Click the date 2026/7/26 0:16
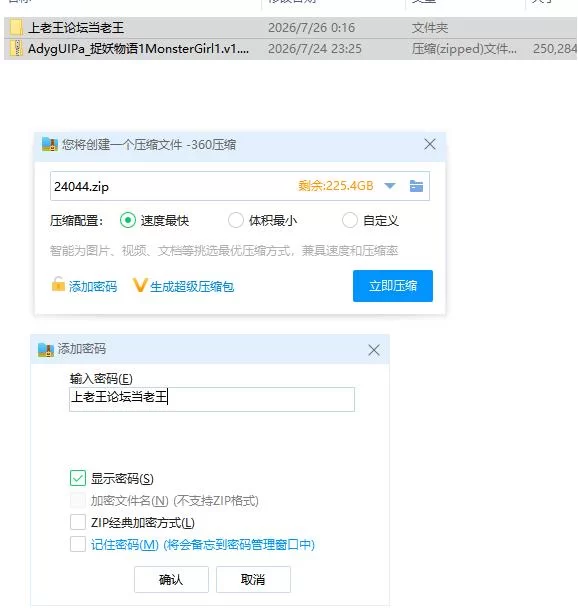Image resolution: width=578 pixels, height=614 pixels. pyautogui.click(x=312, y=28)
